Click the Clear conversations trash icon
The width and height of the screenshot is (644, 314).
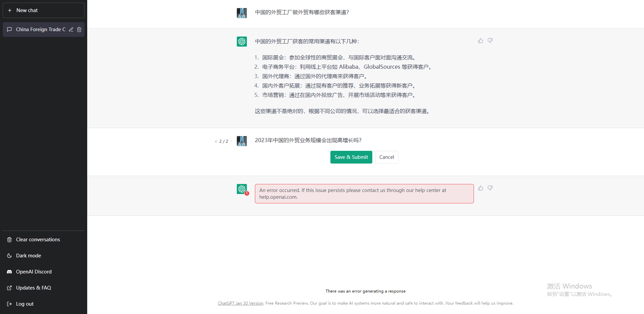pyautogui.click(x=9, y=240)
